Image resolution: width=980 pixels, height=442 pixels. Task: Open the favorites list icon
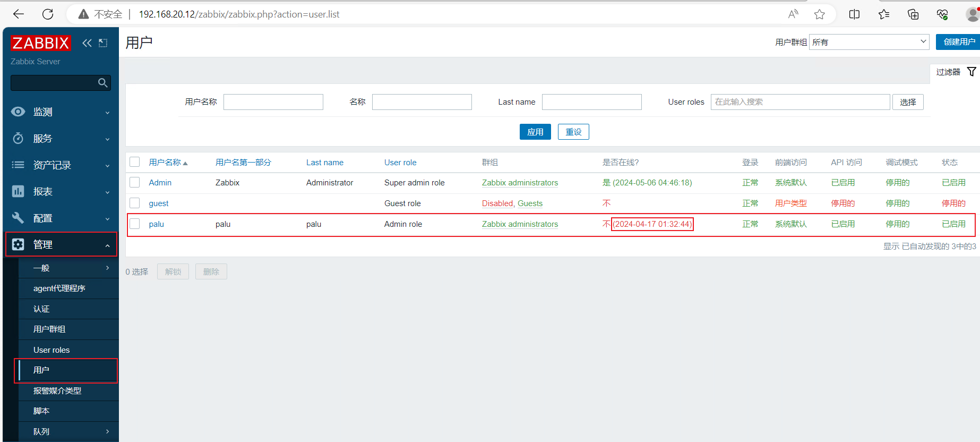884,14
